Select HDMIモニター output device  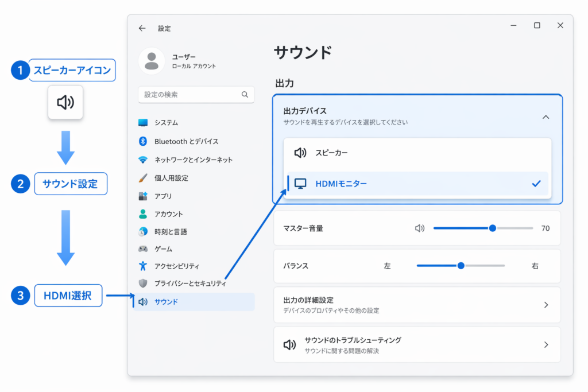pos(417,184)
